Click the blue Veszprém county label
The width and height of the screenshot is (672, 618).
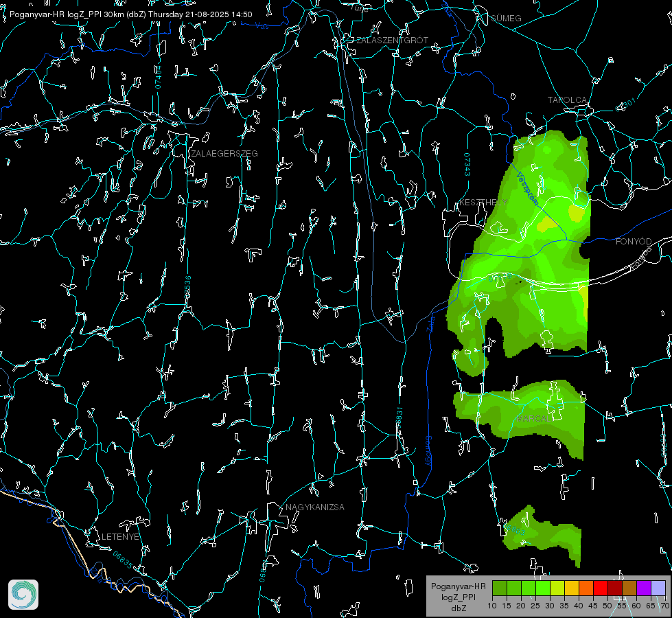pyautogui.click(x=527, y=189)
